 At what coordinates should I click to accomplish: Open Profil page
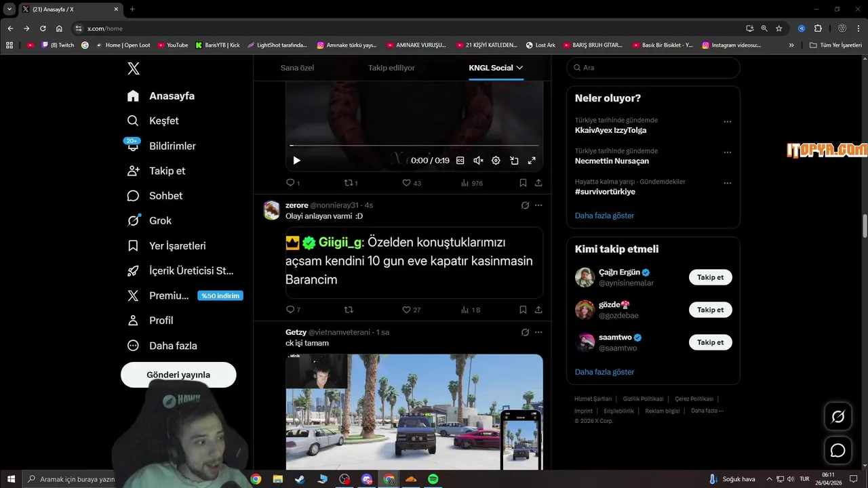pos(150,321)
